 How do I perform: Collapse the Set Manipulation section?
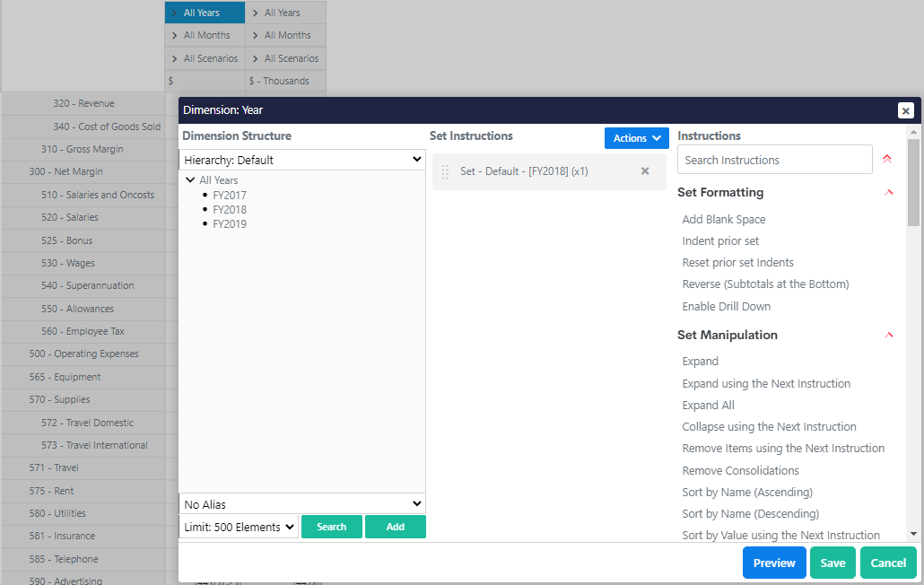click(x=888, y=335)
